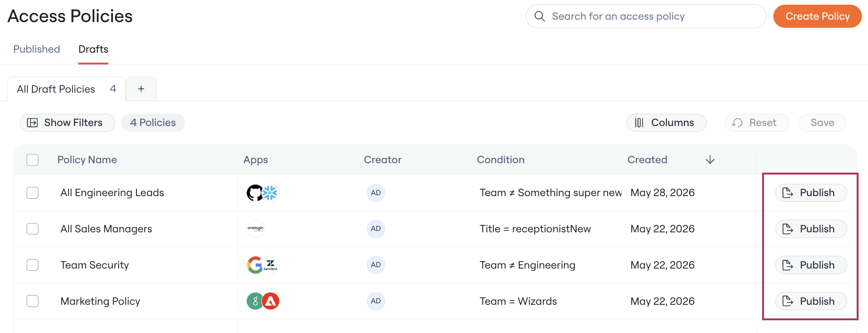The image size is (868, 333).
Task: Open the Columns settings button
Action: [x=666, y=123]
